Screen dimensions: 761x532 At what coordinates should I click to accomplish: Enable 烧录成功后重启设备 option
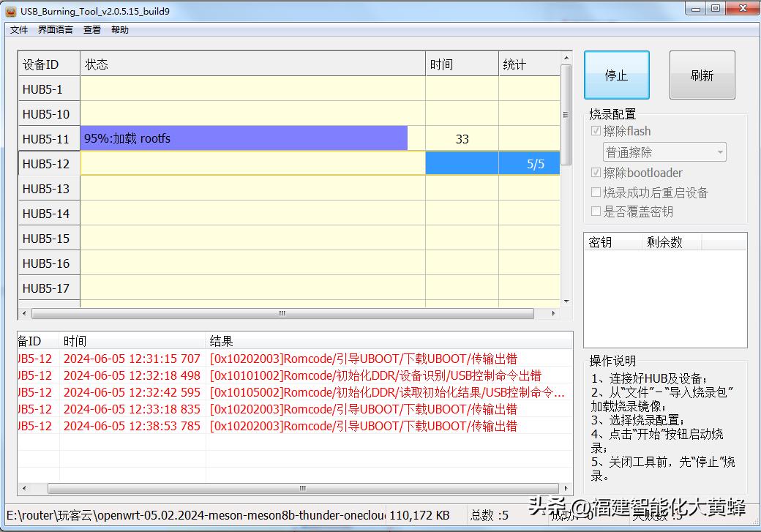coord(596,192)
